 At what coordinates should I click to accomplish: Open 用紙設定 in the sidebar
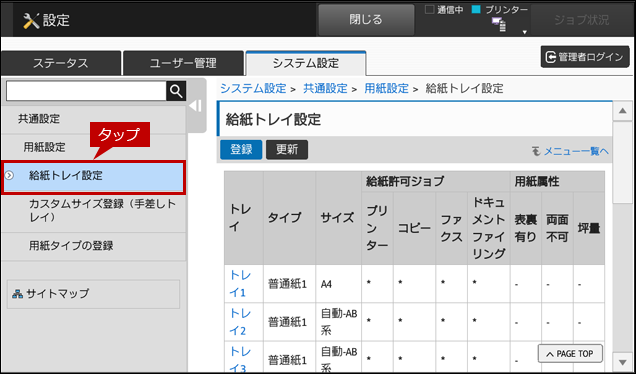click(x=93, y=147)
